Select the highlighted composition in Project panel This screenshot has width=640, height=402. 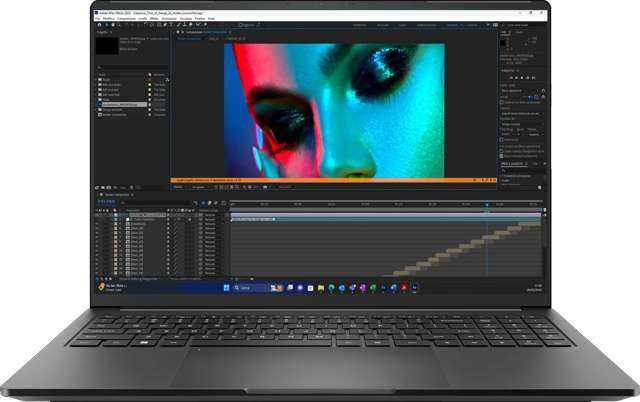[122, 104]
